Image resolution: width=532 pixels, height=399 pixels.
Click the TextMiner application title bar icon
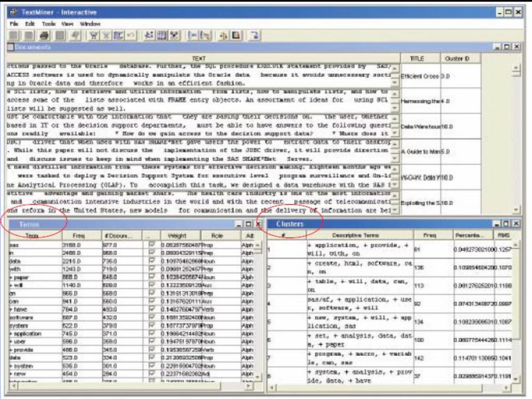(14, 12)
